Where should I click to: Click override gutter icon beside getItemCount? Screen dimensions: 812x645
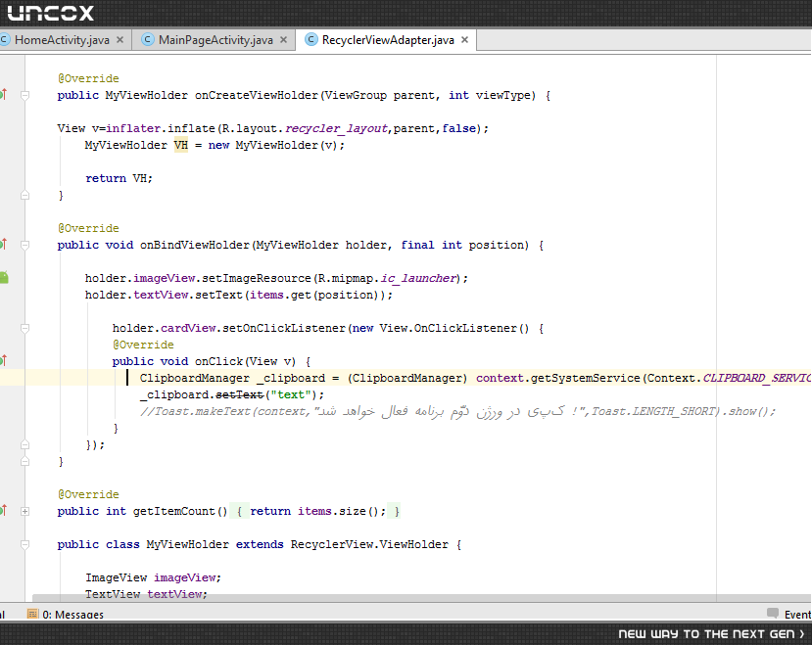[x=3, y=510]
